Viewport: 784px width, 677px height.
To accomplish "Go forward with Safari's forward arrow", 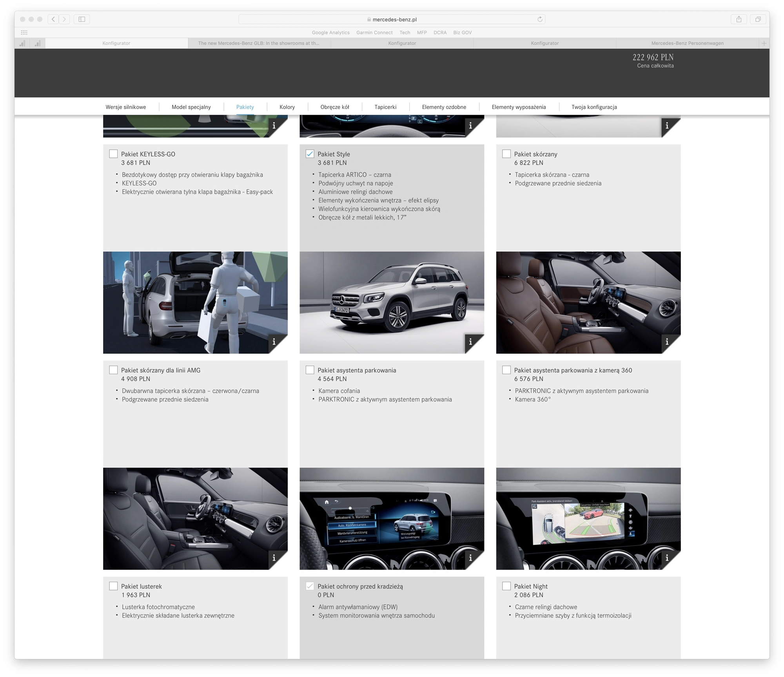I will (x=65, y=19).
